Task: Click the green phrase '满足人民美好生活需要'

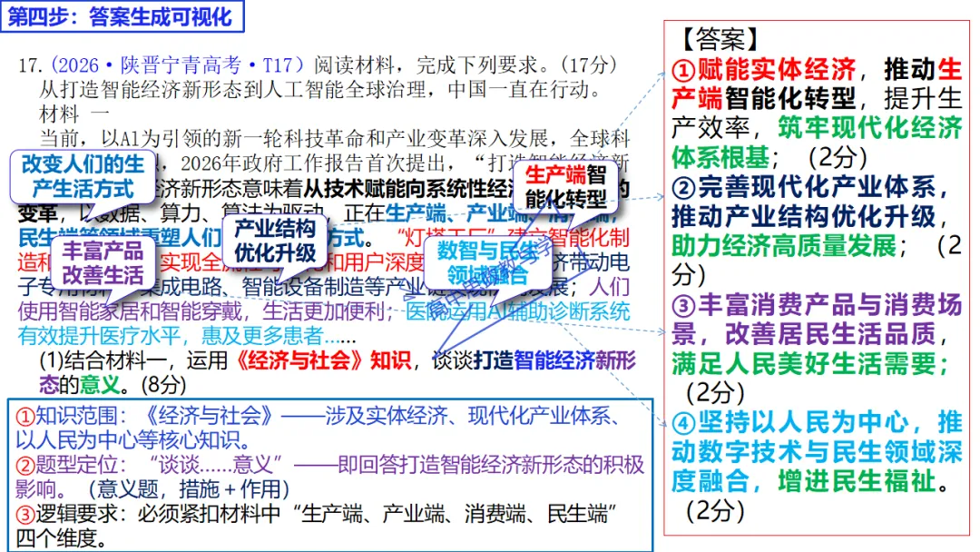Action: [804, 364]
